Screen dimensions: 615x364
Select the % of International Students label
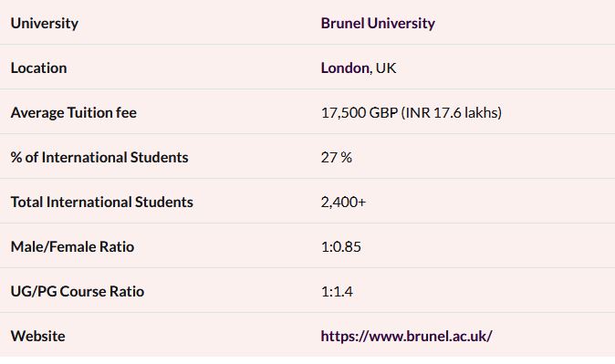pos(99,157)
